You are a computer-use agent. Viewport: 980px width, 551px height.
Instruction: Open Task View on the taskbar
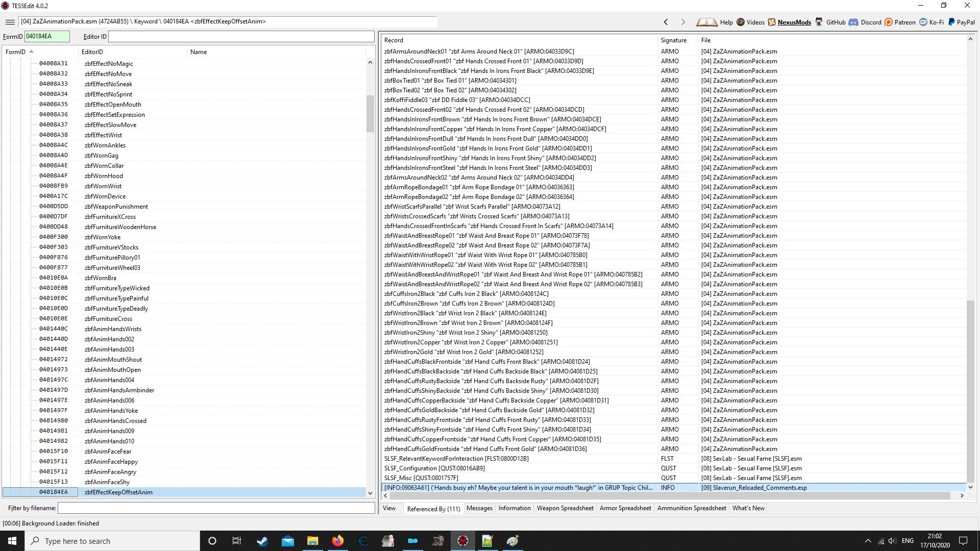click(237, 541)
